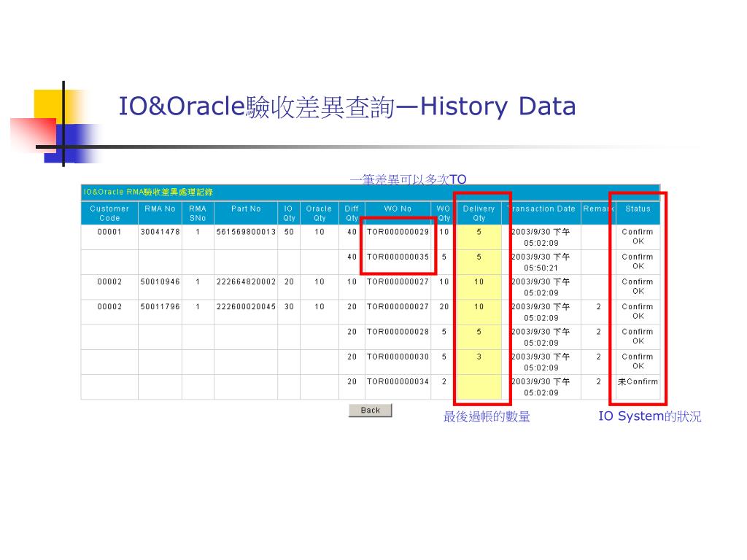Click Confirm OK status in TOR000000030 row
The image size is (747, 560).
click(x=638, y=362)
